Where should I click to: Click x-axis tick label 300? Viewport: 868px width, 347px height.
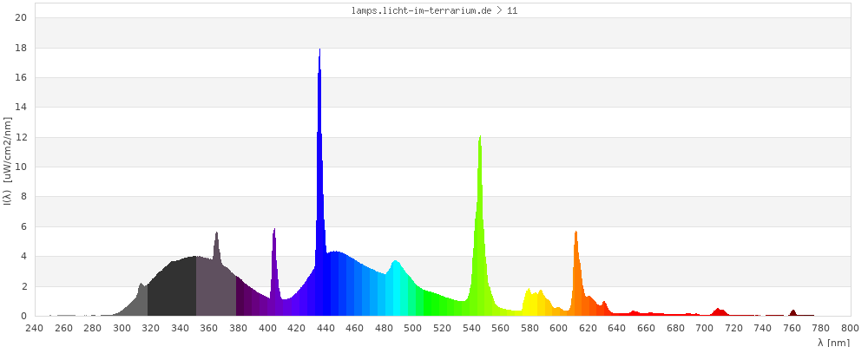point(122,328)
